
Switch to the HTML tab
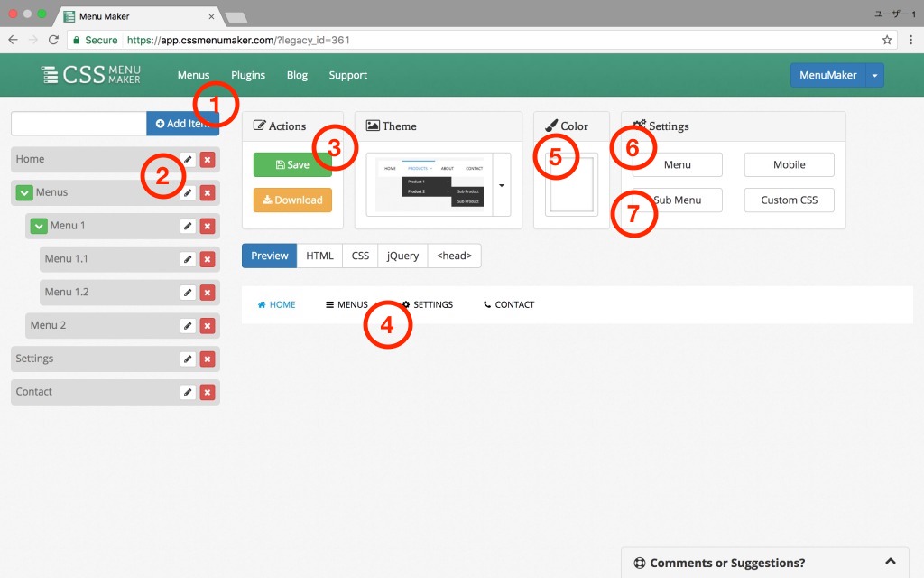coord(319,256)
